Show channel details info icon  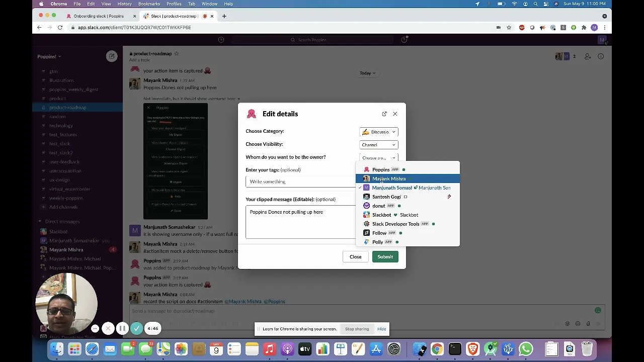[601, 56]
